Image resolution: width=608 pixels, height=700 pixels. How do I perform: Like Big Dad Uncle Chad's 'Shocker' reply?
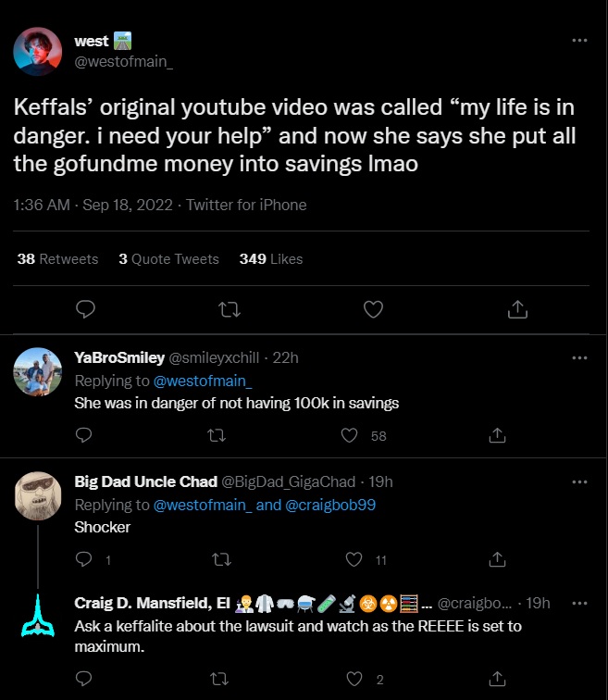tap(354, 559)
